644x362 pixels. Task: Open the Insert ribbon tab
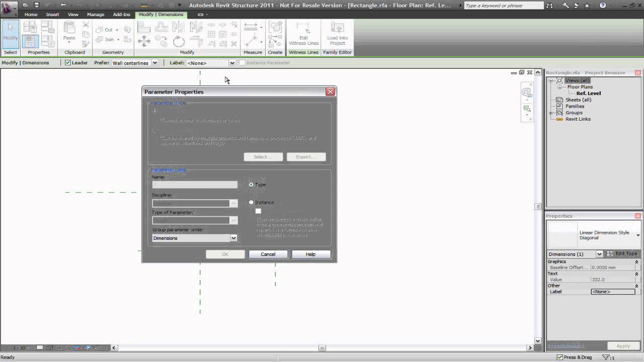tap(52, 14)
